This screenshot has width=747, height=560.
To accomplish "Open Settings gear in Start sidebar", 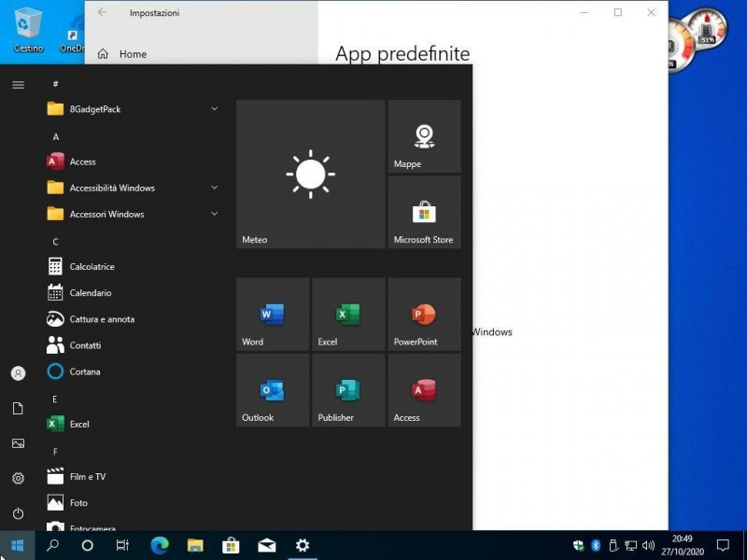I will [x=18, y=479].
